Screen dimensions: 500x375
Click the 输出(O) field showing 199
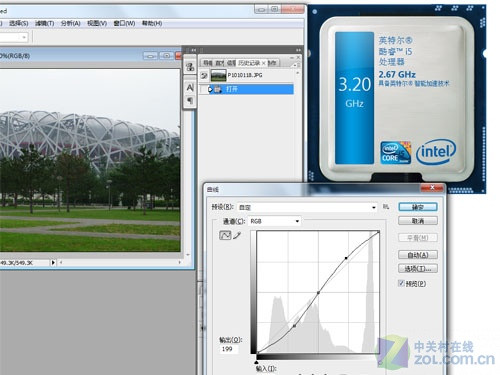click(x=229, y=349)
